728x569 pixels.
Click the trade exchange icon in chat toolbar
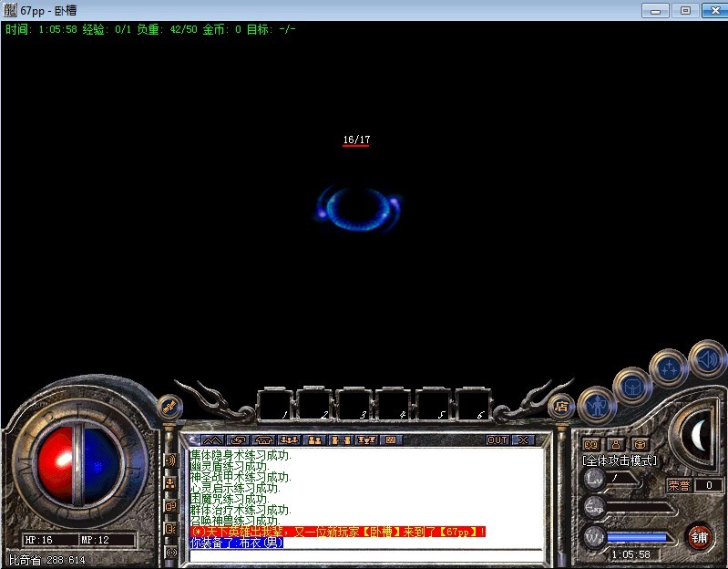238,440
